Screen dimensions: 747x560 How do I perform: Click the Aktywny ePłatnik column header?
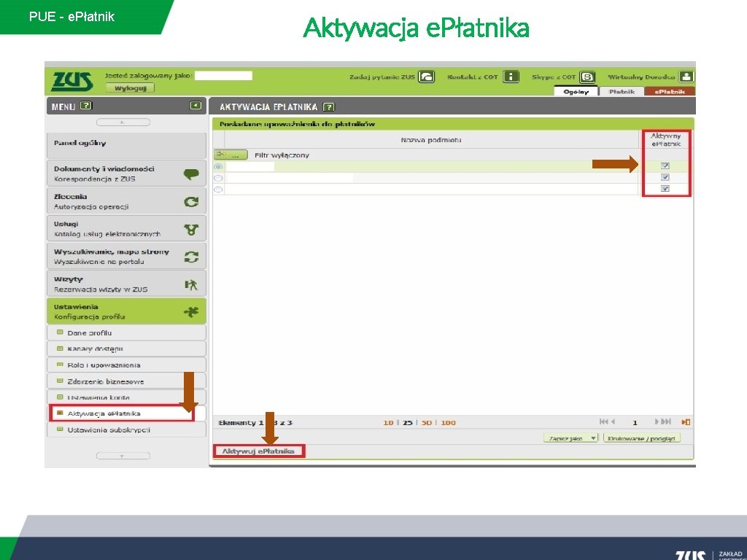pyautogui.click(x=665, y=140)
